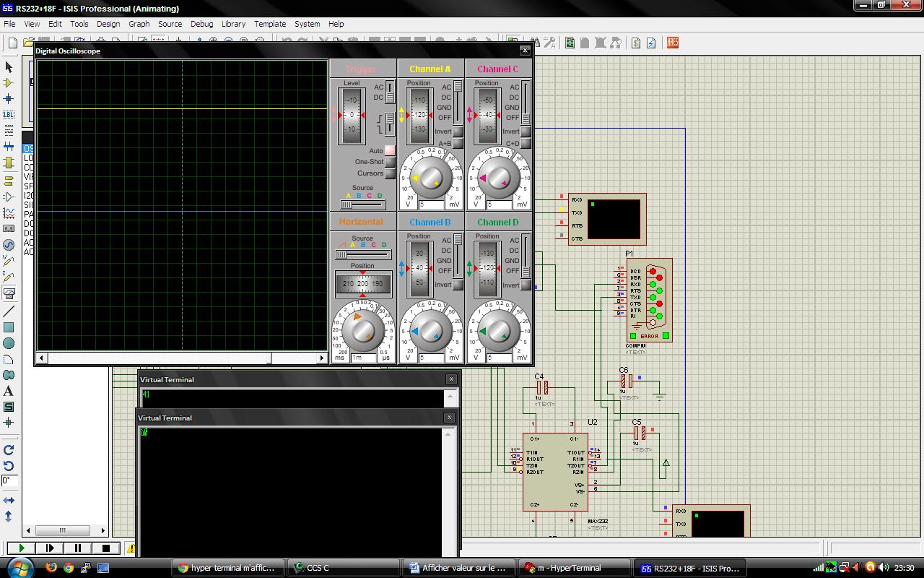Viewport: 924px width, 578px height.
Task: Choose the 2D circle drawing tool
Action: point(9,343)
